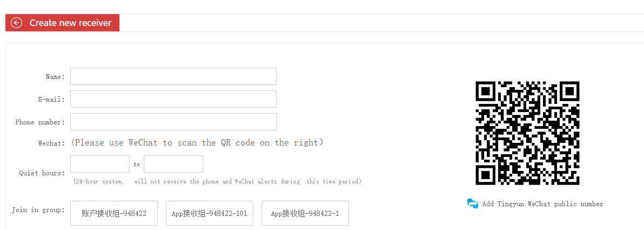This screenshot has width=644, height=230.
Task: Focus the Name input field
Action: pos(173,76)
